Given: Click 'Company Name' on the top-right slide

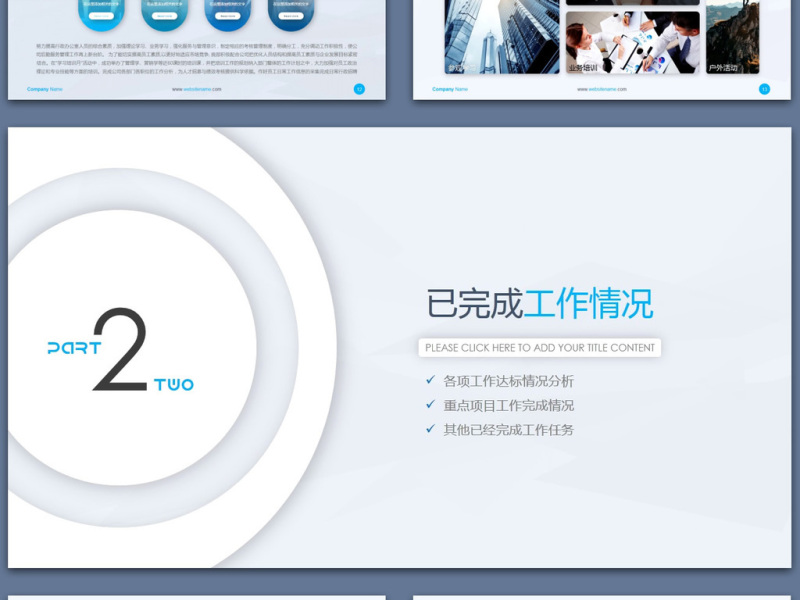Looking at the screenshot, I should coord(450,89).
